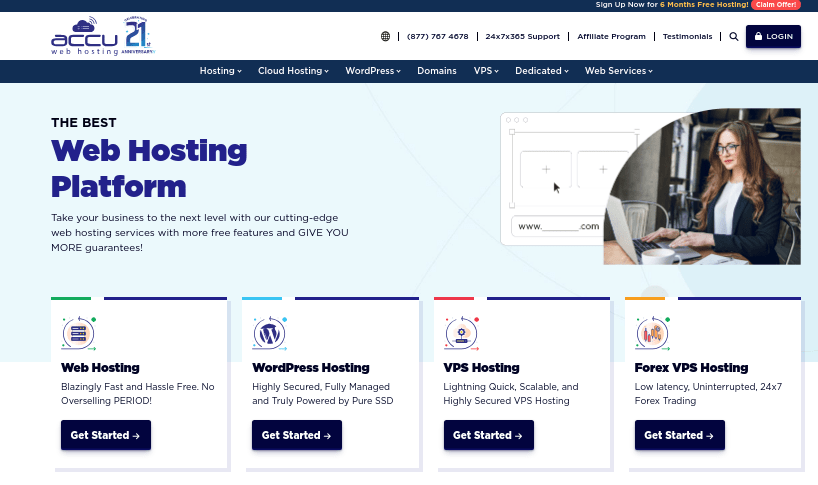Click Get Started under Forex VPS Hosting
This screenshot has height=485, width=818.
coord(680,435)
